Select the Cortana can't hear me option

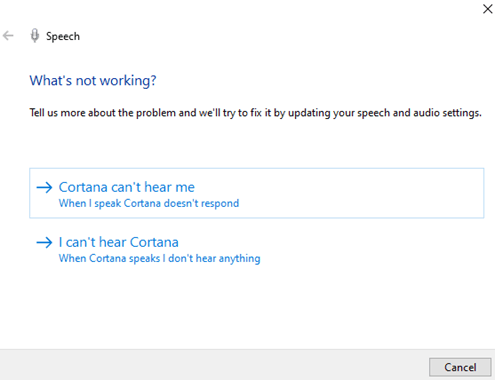click(x=257, y=193)
